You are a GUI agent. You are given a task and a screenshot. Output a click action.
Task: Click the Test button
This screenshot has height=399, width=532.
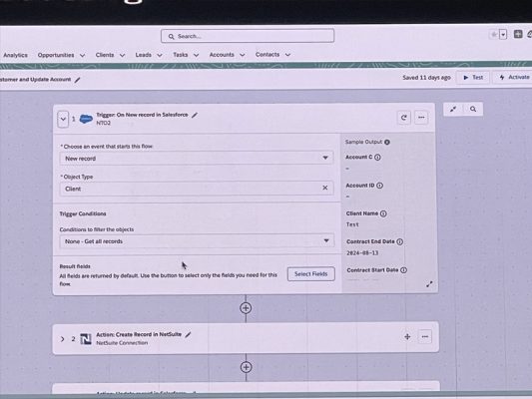(x=473, y=77)
